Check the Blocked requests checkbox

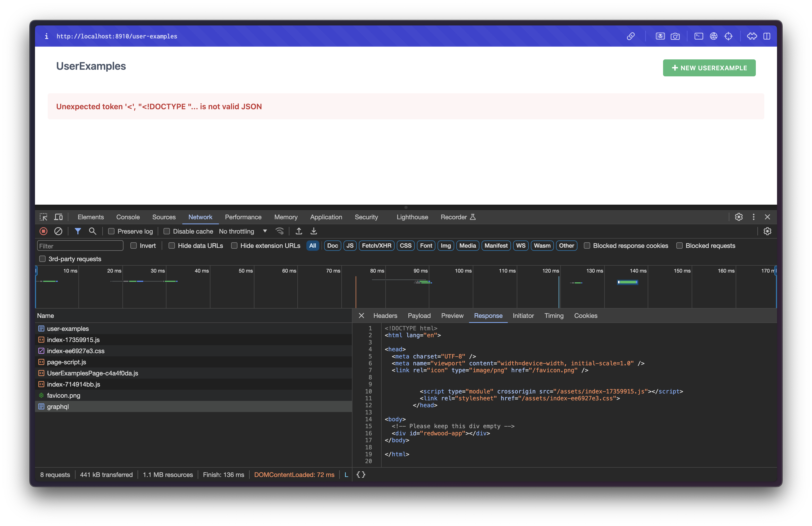pos(679,246)
